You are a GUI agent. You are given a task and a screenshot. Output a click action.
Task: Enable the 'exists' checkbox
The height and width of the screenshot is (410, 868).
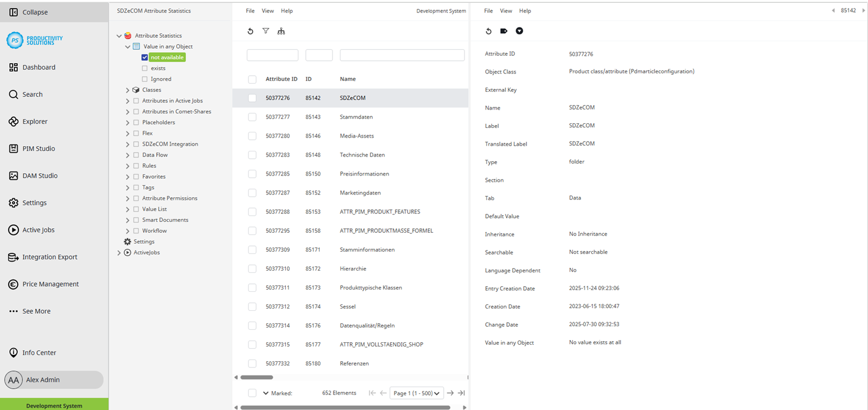(x=145, y=68)
